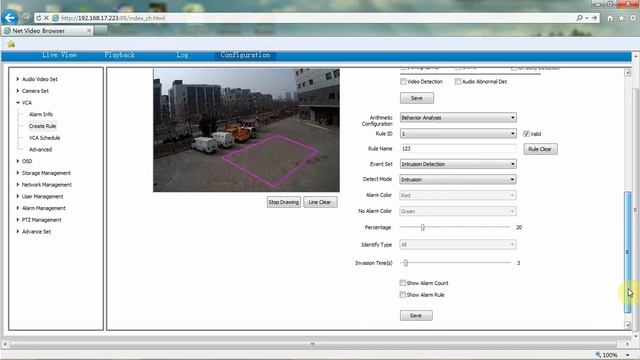
Task: Enable the Show Alarm Rule checkbox
Action: click(x=402, y=295)
